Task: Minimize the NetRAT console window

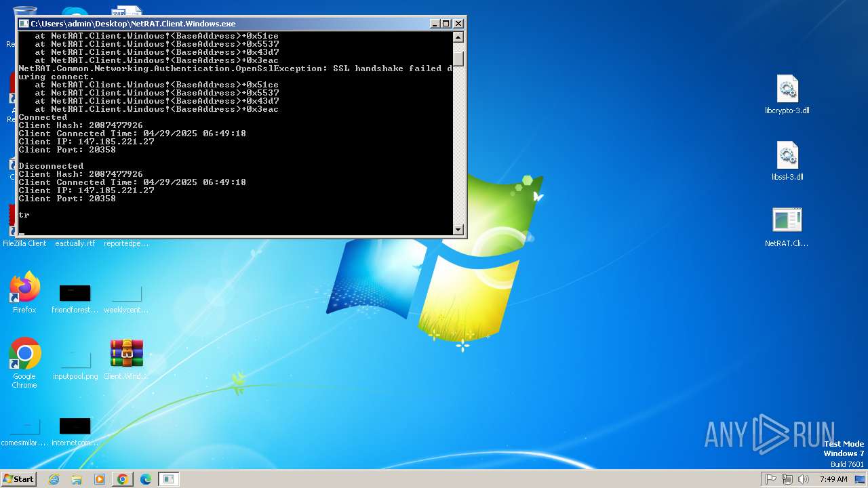Action: pos(435,23)
